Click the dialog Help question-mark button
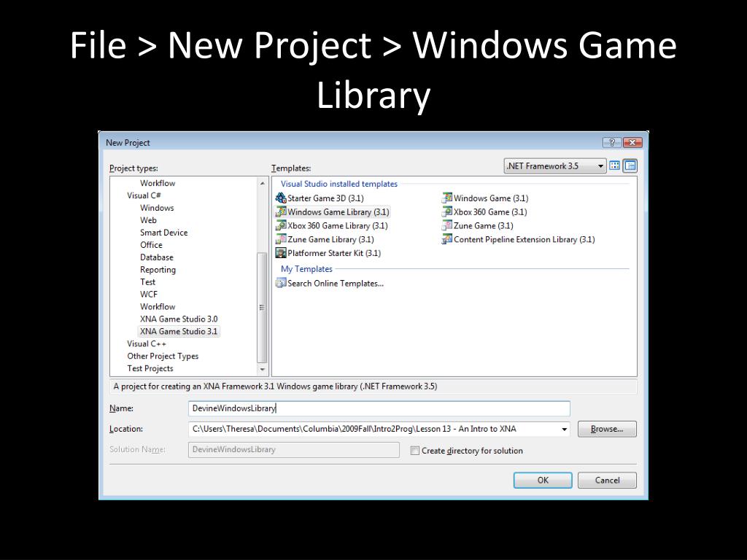Screen dimensions: 747x560 (x=612, y=142)
